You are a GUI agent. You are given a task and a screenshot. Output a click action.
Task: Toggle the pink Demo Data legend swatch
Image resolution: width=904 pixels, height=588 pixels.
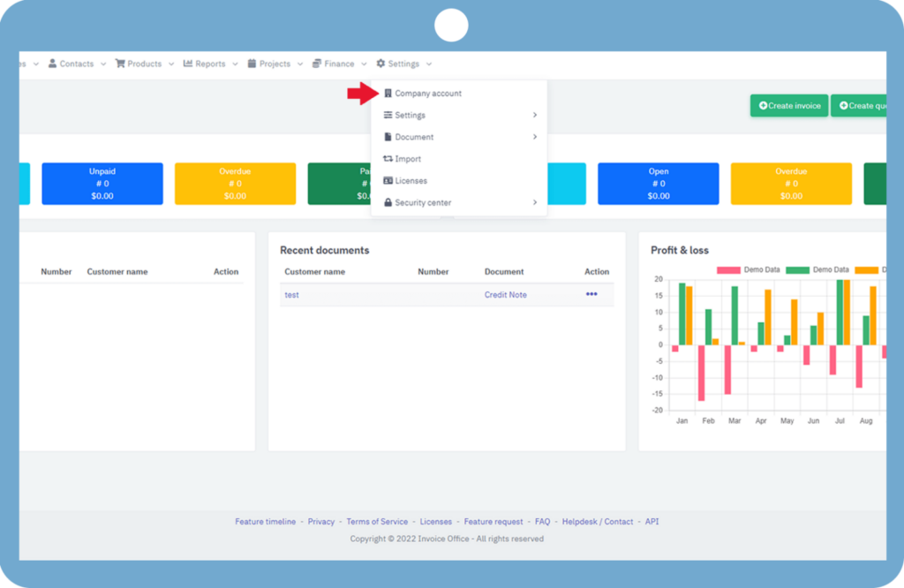[728, 269]
